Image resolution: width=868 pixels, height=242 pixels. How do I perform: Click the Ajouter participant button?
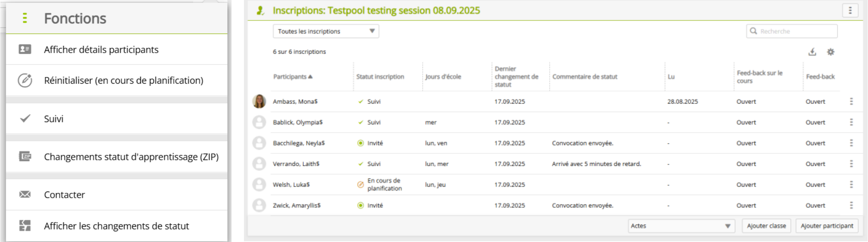827,226
